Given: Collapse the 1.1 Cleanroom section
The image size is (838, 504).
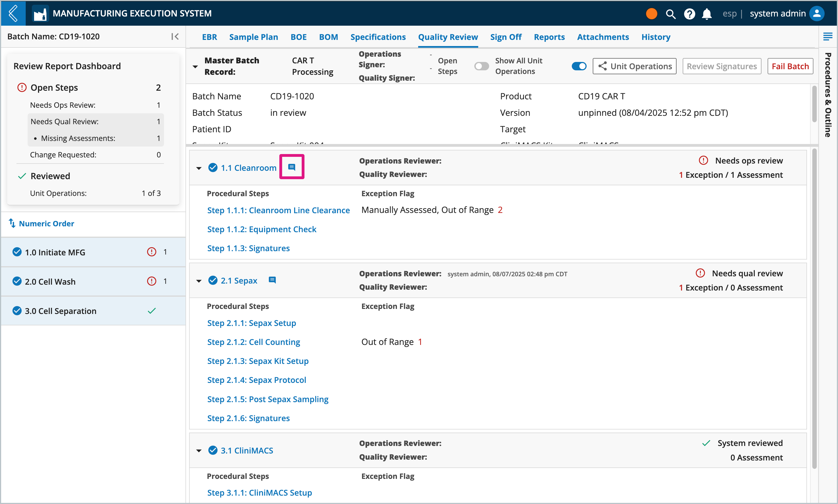Looking at the screenshot, I should click(199, 168).
